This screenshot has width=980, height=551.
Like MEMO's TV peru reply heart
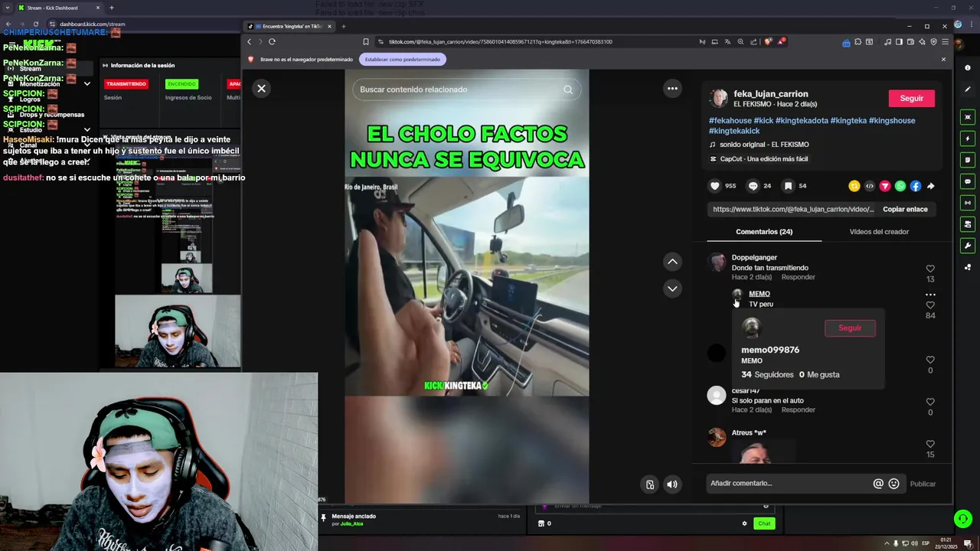(930, 305)
